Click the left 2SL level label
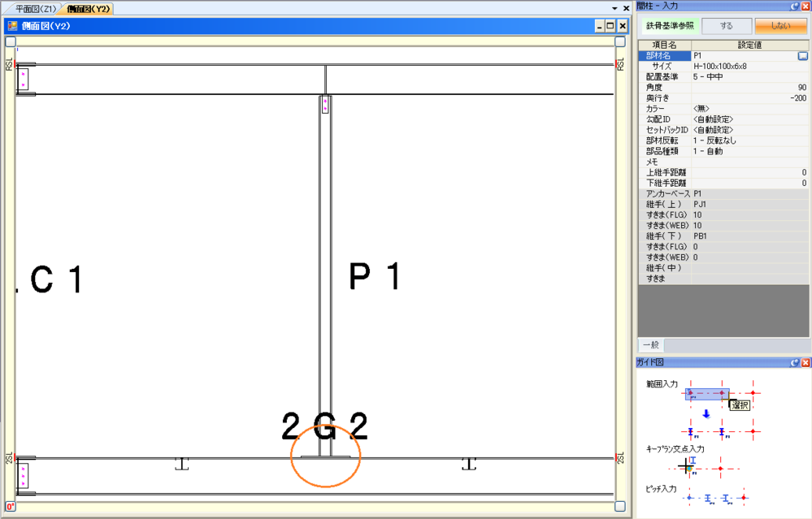 point(9,458)
